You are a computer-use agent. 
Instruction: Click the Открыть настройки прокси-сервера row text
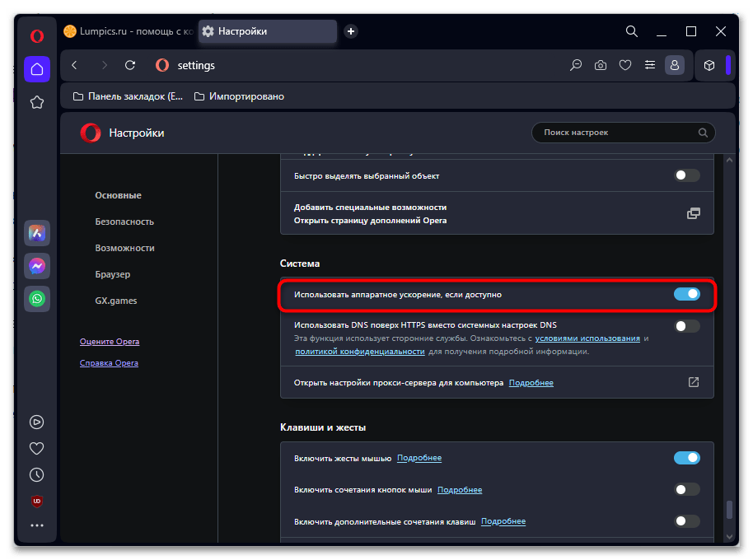pos(399,382)
